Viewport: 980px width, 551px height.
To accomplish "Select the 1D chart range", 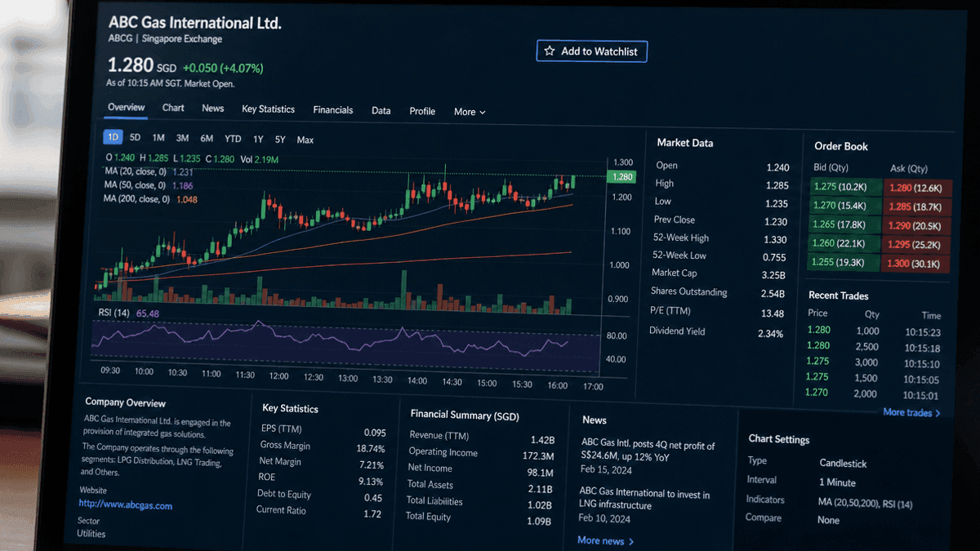I will pos(113,137).
